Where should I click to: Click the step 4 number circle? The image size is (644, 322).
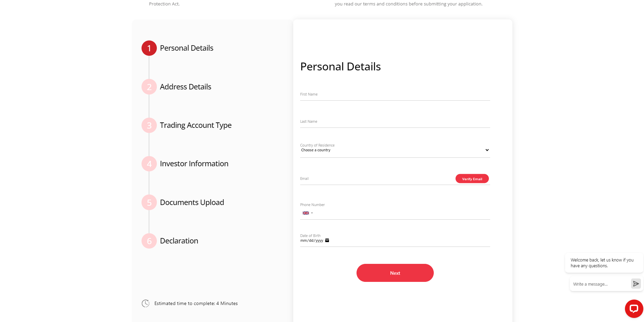coord(149,164)
